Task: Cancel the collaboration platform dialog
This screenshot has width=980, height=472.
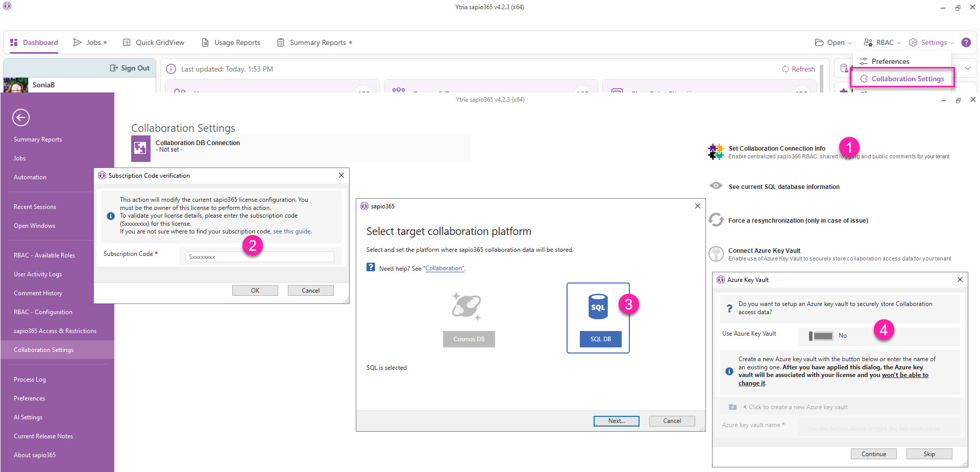Action: [x=672, y=421]
